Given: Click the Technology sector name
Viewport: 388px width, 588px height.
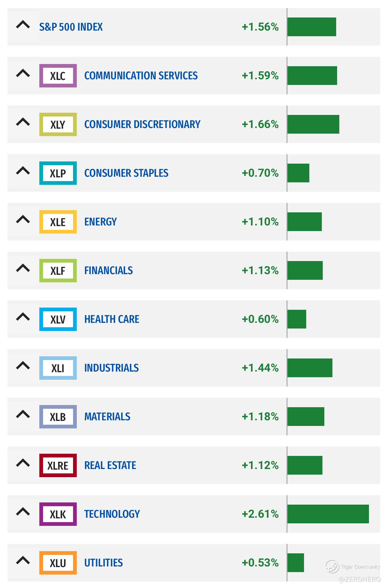Looking at the screenshot, I should 112,514.
